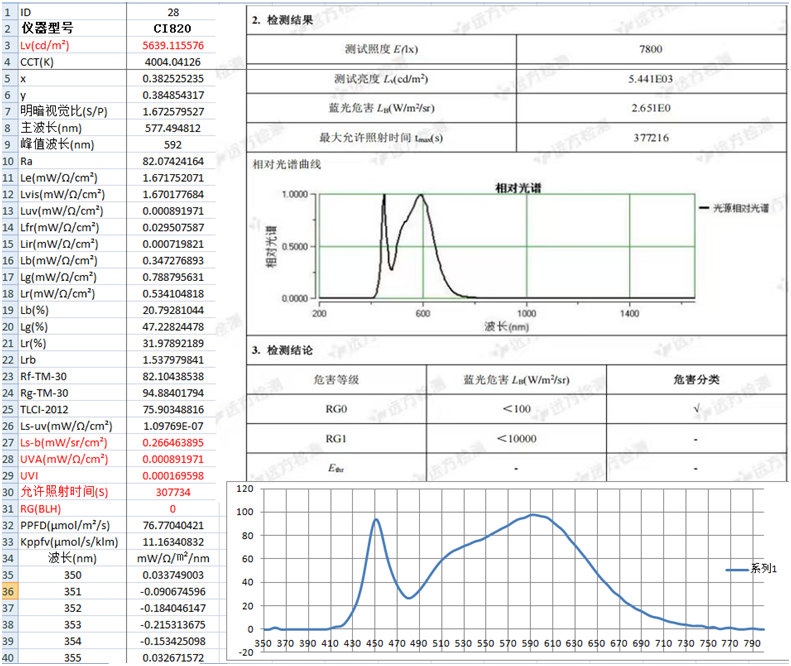Select the 系列1 legend entry in the chart
791x666 pixels.
pos(748,568)
